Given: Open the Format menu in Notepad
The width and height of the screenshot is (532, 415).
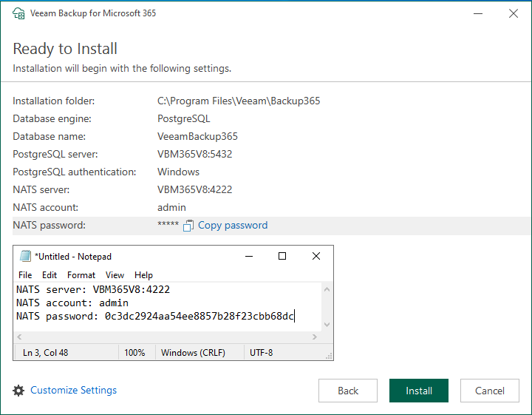Looking at the screenshot, I should 81,275.
